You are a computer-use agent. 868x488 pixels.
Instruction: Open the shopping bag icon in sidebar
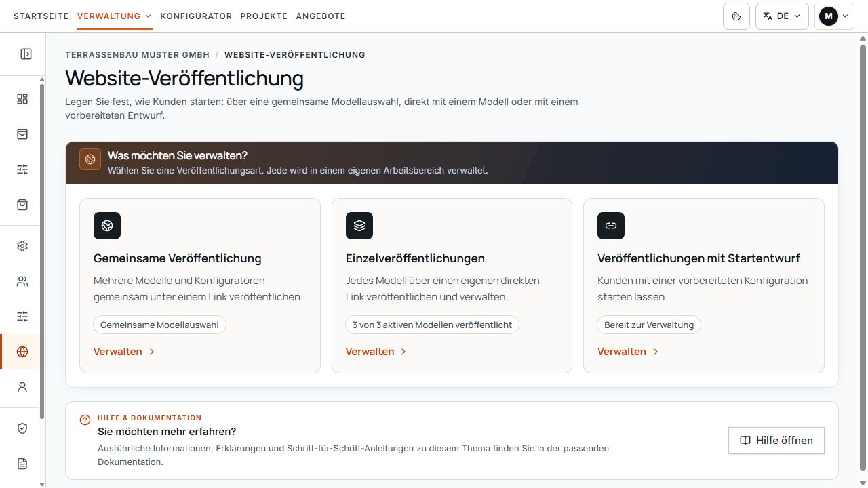pyautogui.click(x=22, y=205)
